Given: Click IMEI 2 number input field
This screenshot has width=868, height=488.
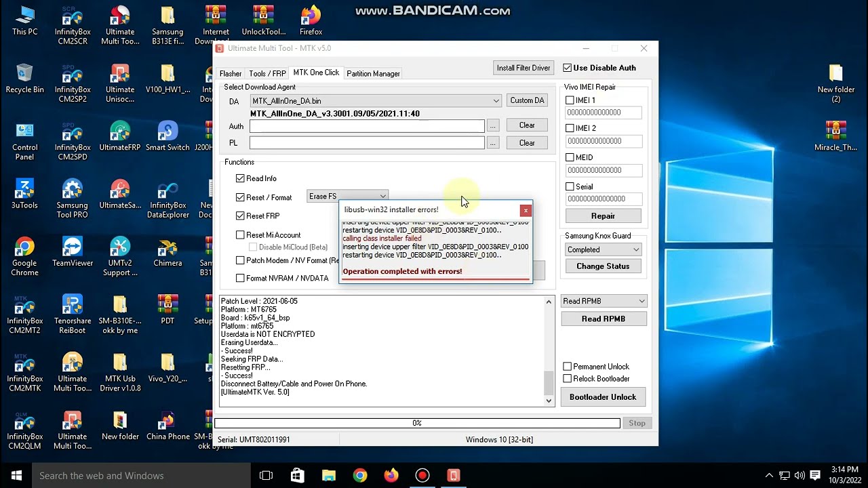Looking at the screenshot, I should (x=604, y=141).
